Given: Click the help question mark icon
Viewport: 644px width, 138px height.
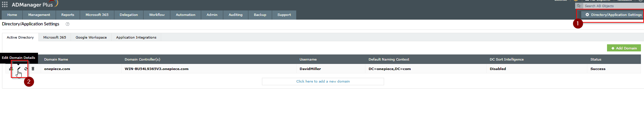Looking at the screenshot, I should [x=68, y=24].
